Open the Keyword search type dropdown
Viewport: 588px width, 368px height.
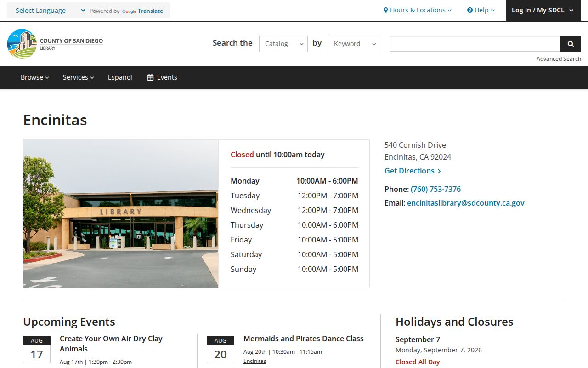pos(354,44)
